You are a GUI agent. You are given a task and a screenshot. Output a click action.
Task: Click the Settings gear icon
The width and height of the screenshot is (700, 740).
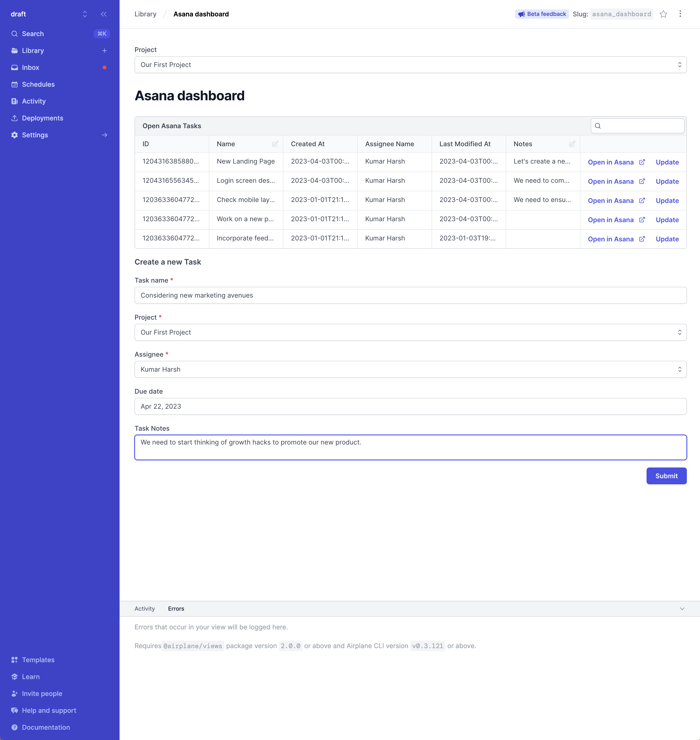15,135
